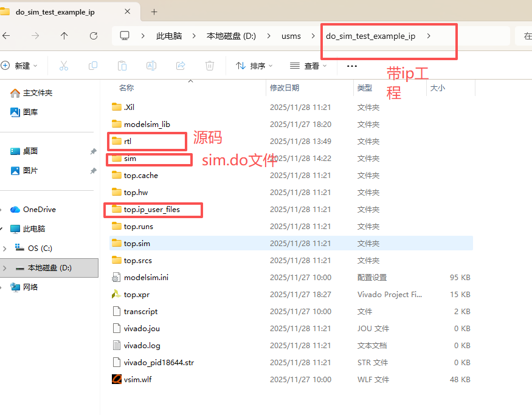Open OneDrive in the sidebar
532x415 pixels.
[33, 210]
